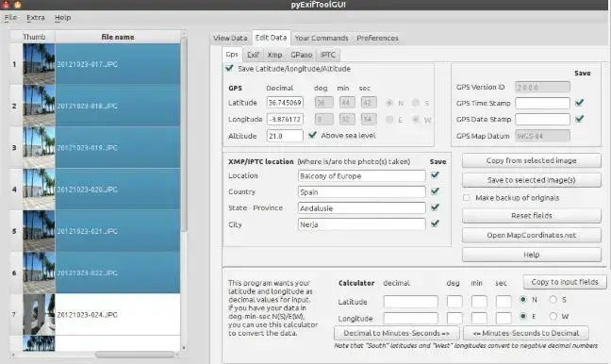Open the Xmp sub-tab

[274, 55]
